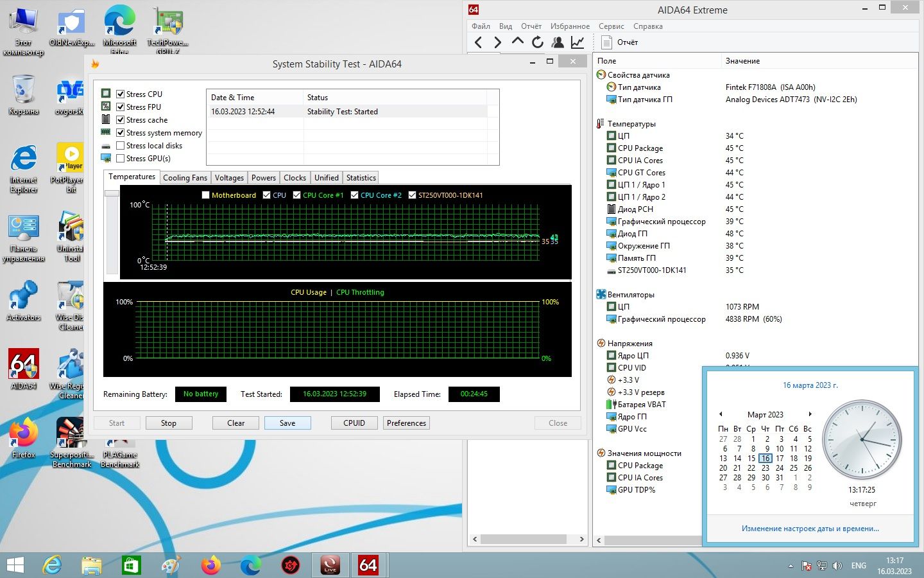Viewport: 924px width, 578px height.
Task: Open AIDA64 desktop shortcut
Action: [x=24, y=369]
